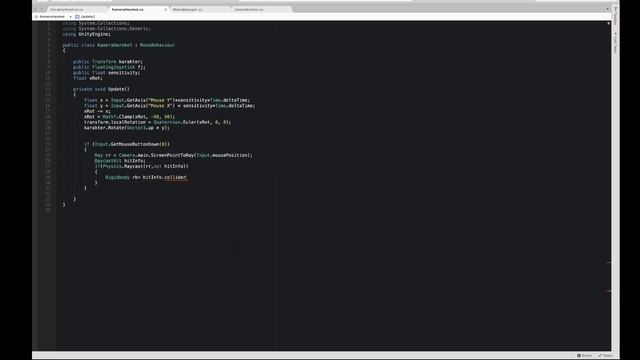This screenshot has width=640, height=360.
Task: Click the 'xRot -= x;' line
Action: click(97, 111)
